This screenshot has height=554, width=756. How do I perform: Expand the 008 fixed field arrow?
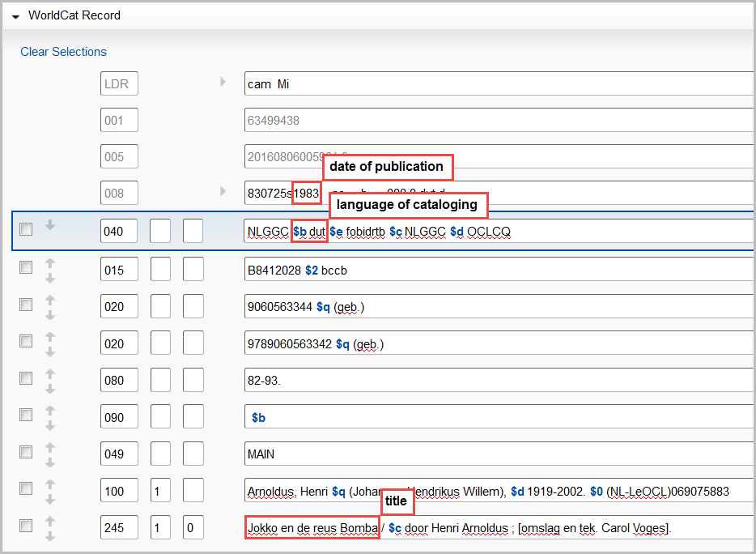(223, 192)
